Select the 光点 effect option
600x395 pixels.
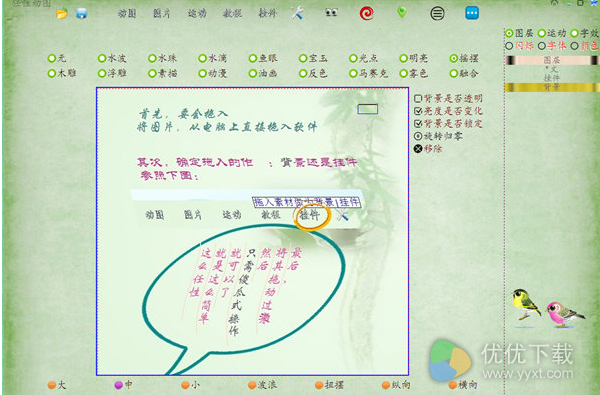click(x=364, y=58)
